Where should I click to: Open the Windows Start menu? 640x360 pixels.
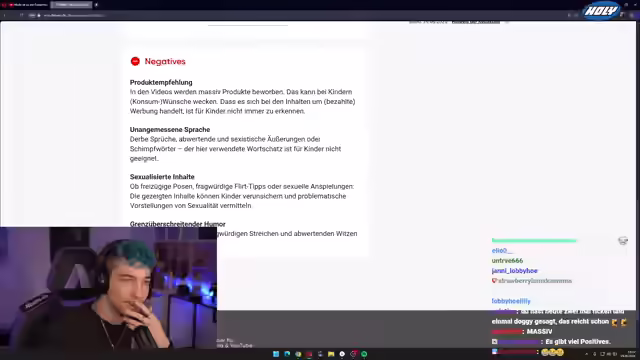[276, 354]
